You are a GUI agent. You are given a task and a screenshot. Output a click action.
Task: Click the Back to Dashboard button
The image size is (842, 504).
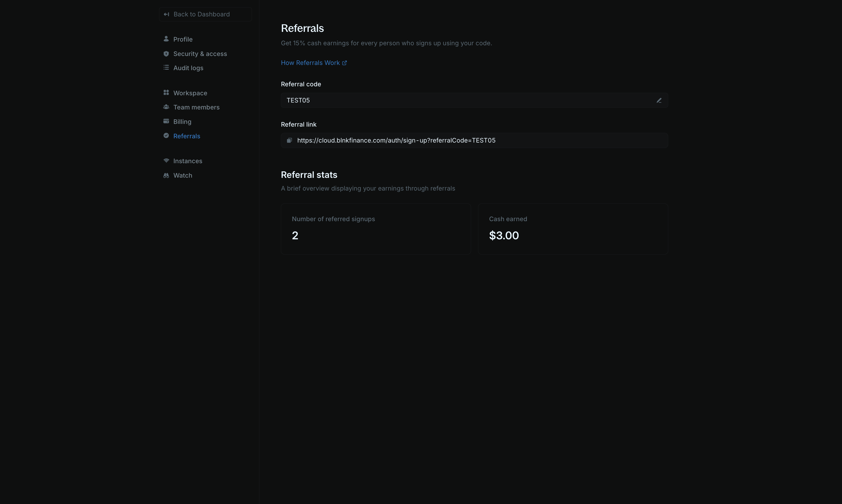[205, 14]
